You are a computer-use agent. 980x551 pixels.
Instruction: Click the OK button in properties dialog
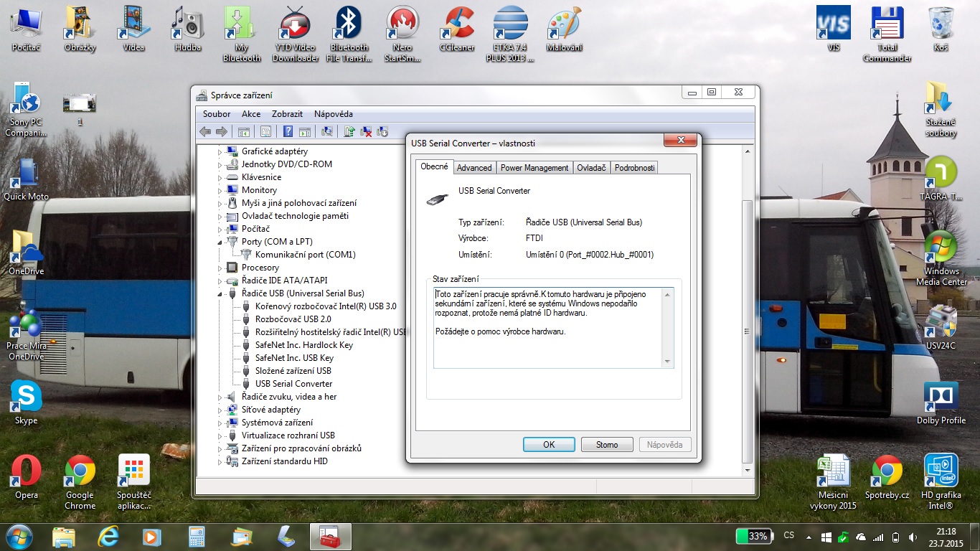(x=549, y=445)
